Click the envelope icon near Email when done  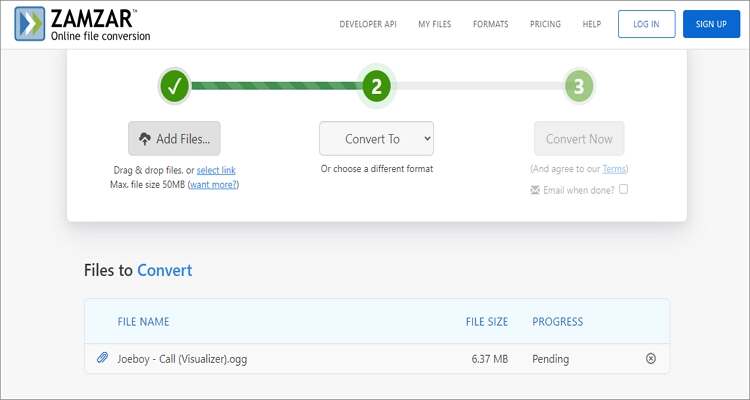(x=535, y=189)
